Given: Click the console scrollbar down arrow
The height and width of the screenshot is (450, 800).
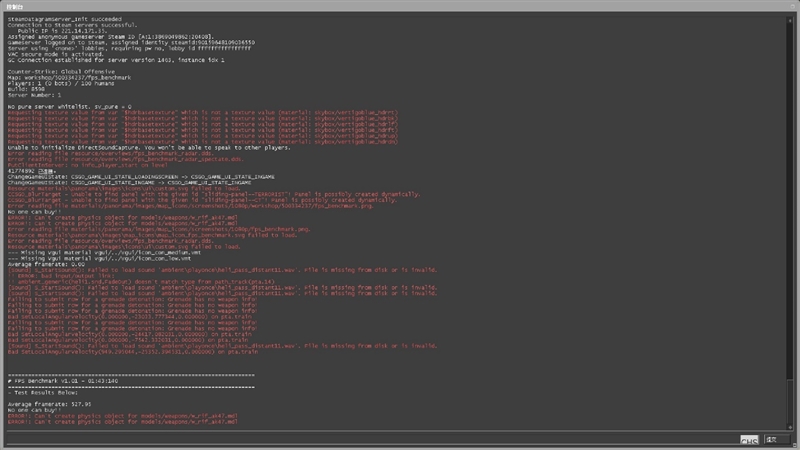Looking at the screenshot, I should tap(788, 427).
